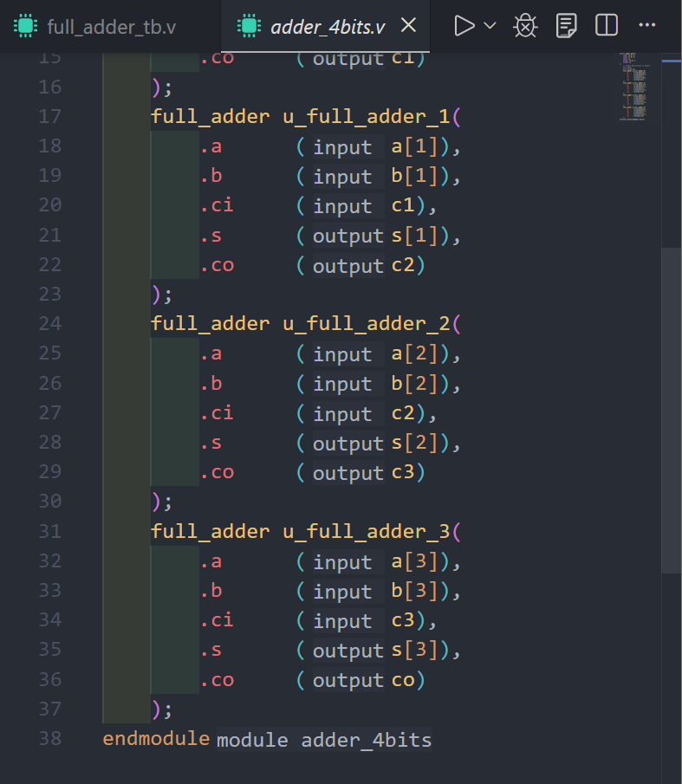Click the c3 signal on line 34
This screenshot has height=784, width=682.
coord(404,621)
